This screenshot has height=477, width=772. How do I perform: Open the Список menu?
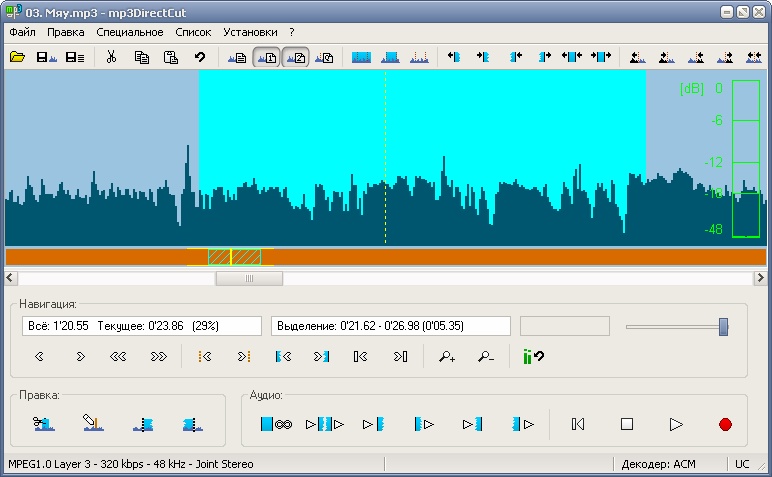(x=193, y=32)
